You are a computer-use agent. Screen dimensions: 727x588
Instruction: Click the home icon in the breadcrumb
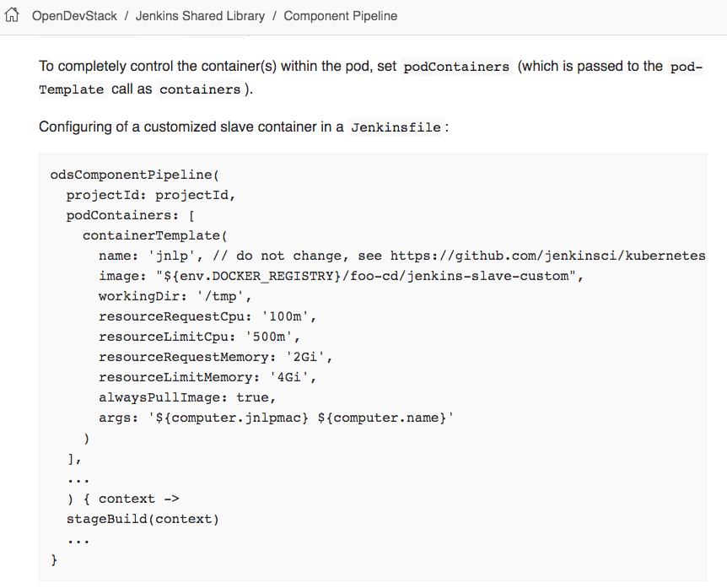(12, 15)
